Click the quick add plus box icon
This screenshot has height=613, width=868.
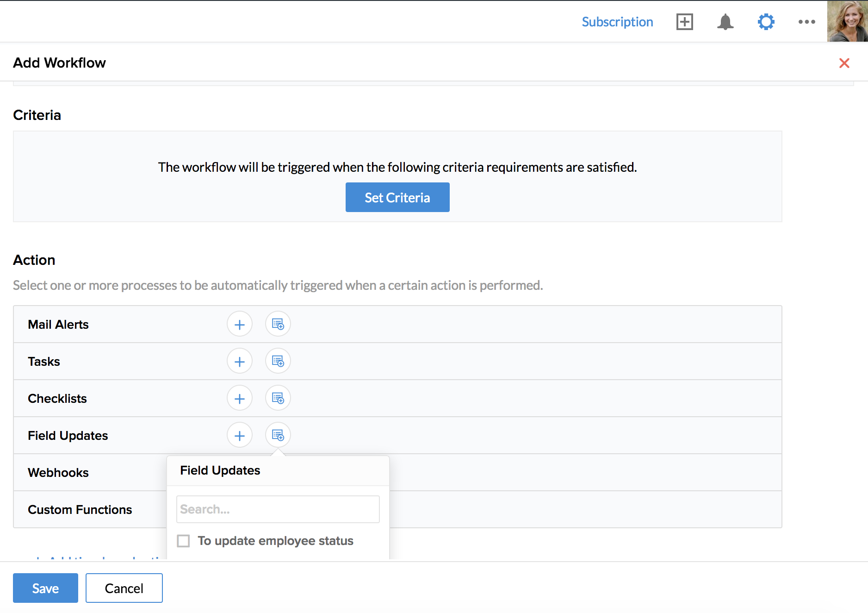(x=684, y=22)
